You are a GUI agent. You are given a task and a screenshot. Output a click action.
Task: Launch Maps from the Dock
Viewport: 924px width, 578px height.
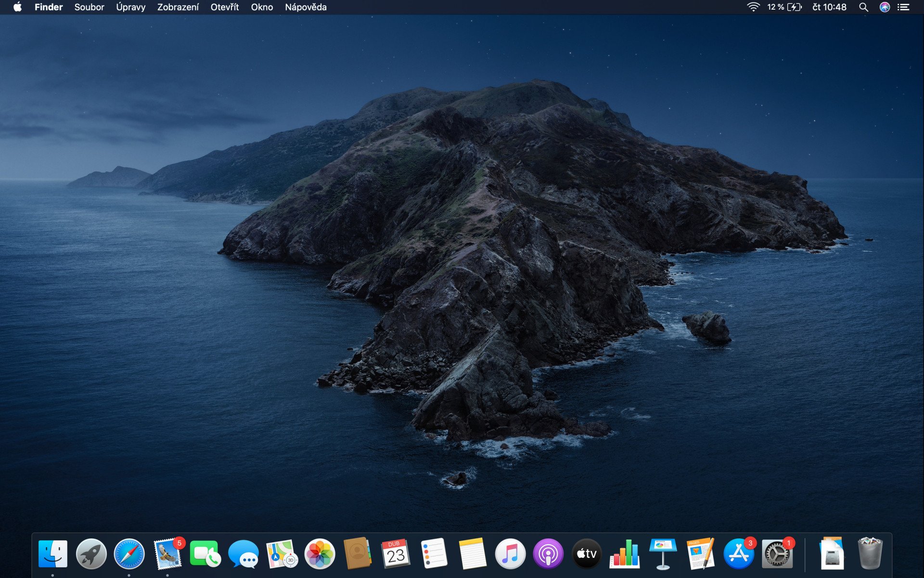click(x=282, y=554)
